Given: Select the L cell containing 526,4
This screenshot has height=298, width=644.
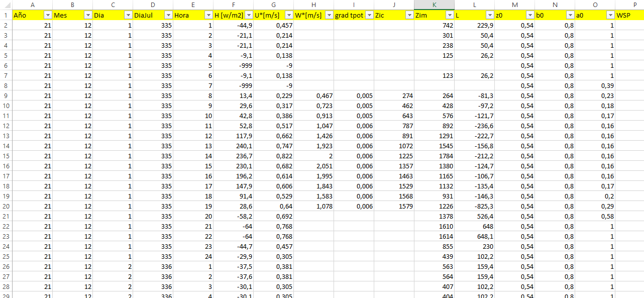Looking at the screenshot, I should [x=474, y=216].
